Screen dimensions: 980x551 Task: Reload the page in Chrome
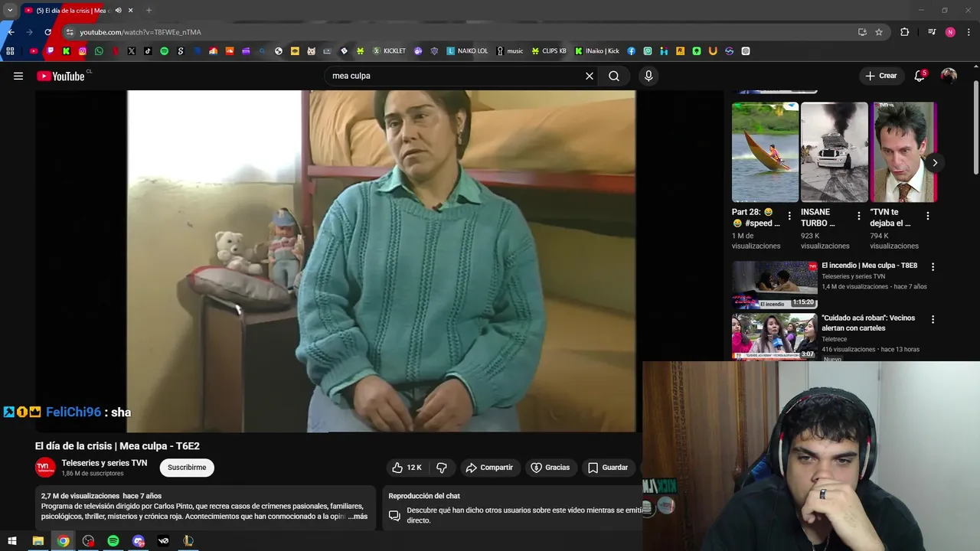(x=47, y=32)
